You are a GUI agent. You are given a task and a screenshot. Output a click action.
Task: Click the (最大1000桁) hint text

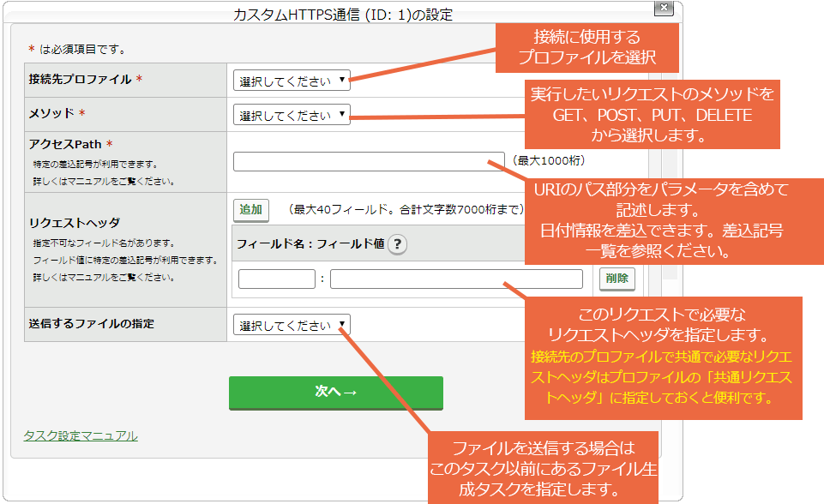[x=548, y=161]
